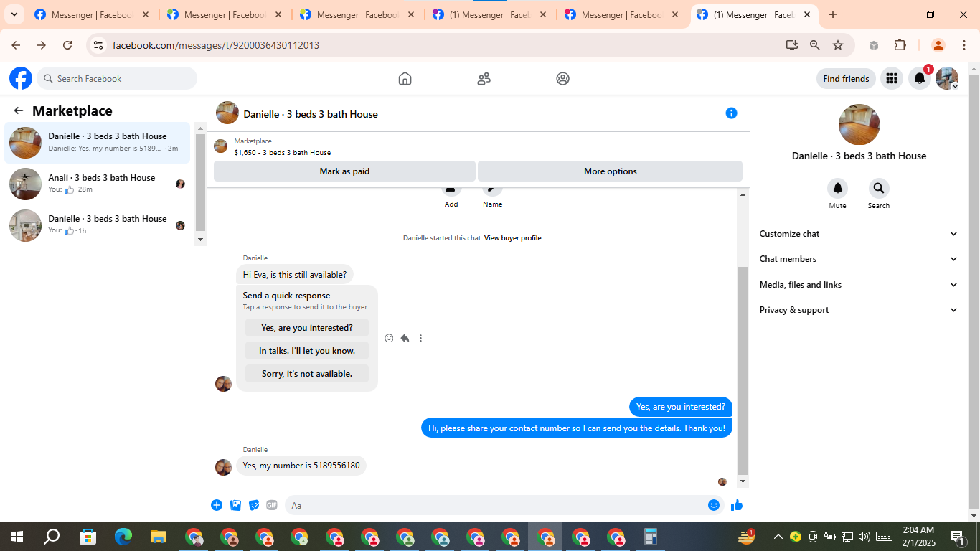980x551 pixels.
Task: Open the Friends icon in top navigation
Action: pos(484,79)
